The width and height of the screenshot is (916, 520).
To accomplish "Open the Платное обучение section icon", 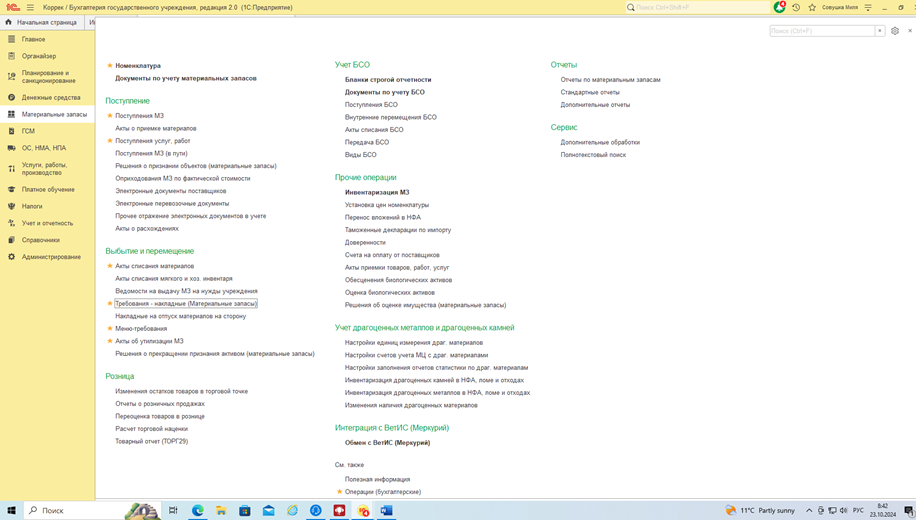I will point(11,189).
